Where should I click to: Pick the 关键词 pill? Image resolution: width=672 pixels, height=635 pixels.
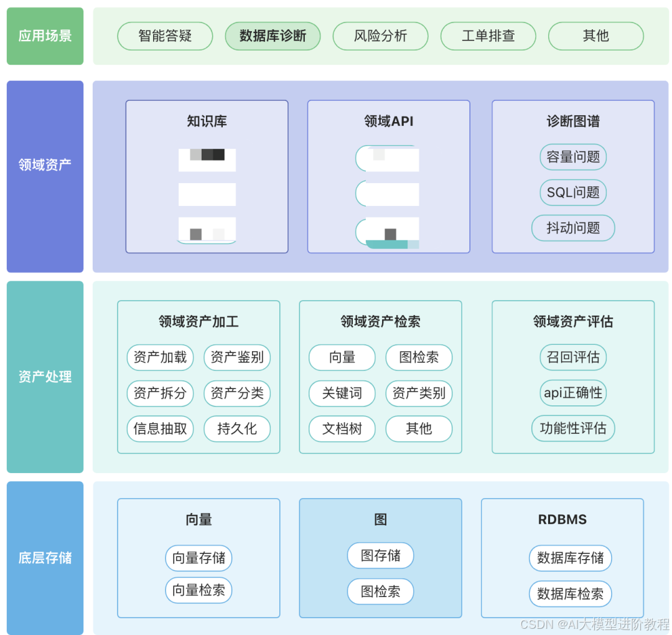click(x=342, y=393)
